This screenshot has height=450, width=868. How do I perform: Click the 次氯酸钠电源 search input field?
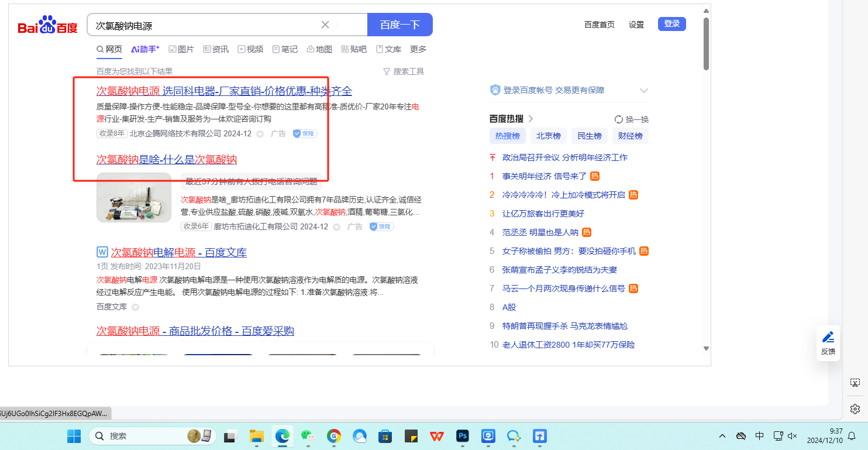[x=205, y=25]
